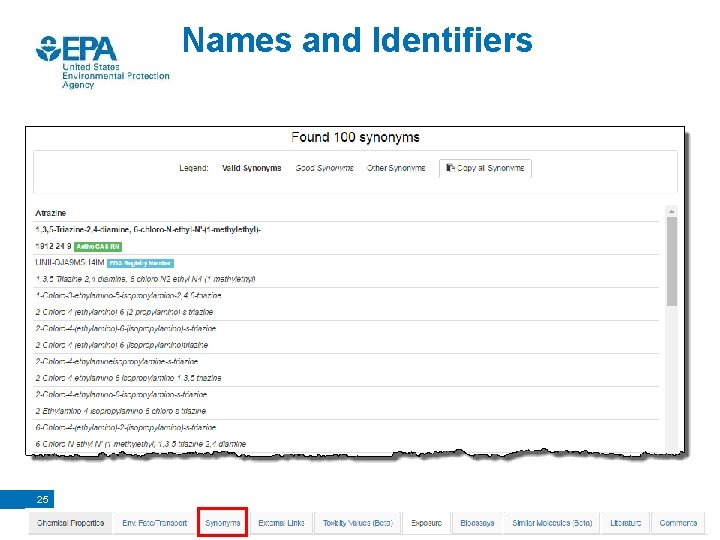720x540 pixels.
Task: Select the Other Synonyms legend label
Action: click(x=396, y=168)
